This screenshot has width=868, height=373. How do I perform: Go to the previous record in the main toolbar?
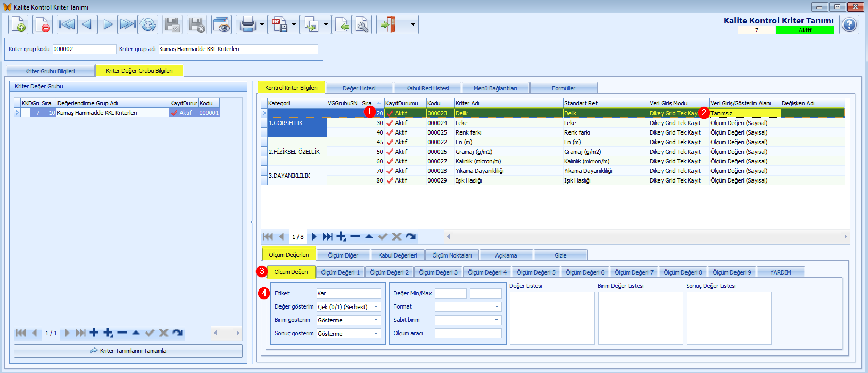(87, 24)
